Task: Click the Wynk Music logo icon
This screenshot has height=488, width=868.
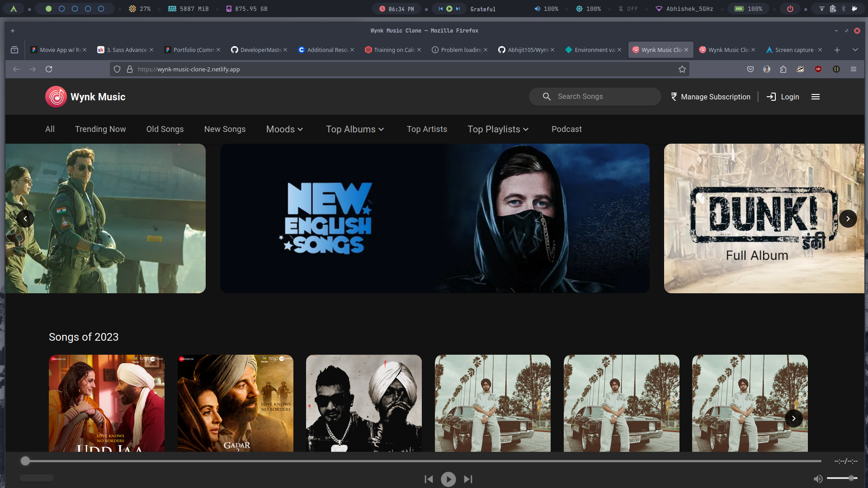Action: coord(56,97)
